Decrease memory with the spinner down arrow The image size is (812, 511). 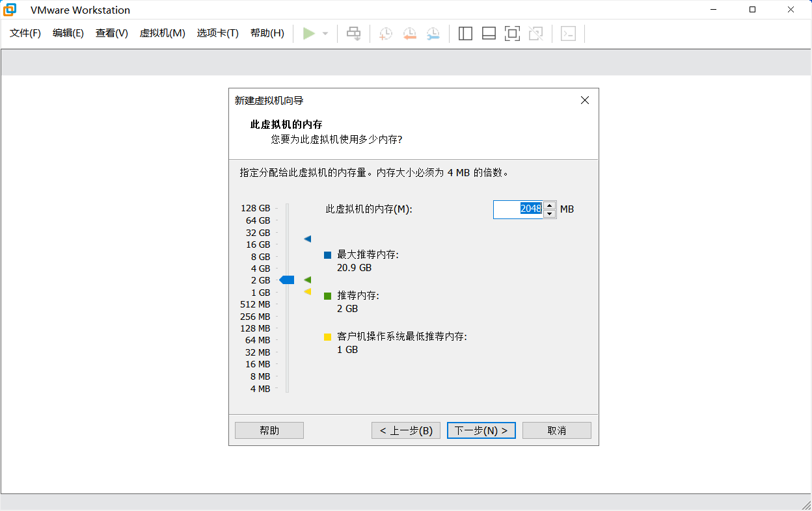[550, 214]
